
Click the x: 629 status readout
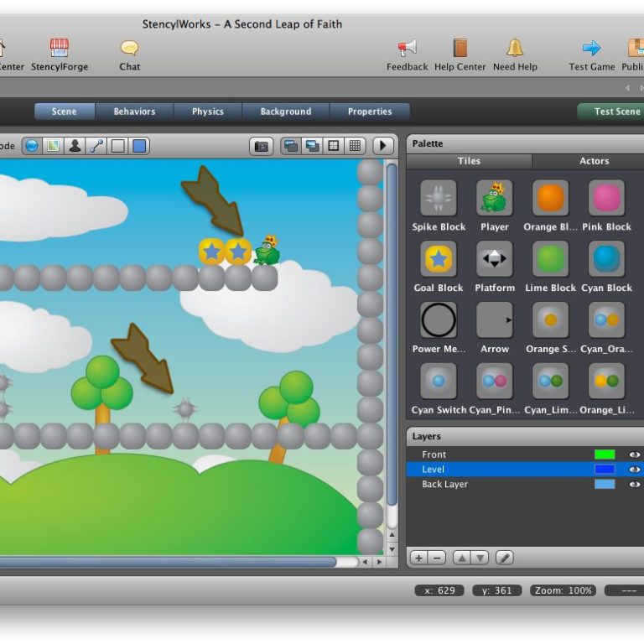(439, 590)
